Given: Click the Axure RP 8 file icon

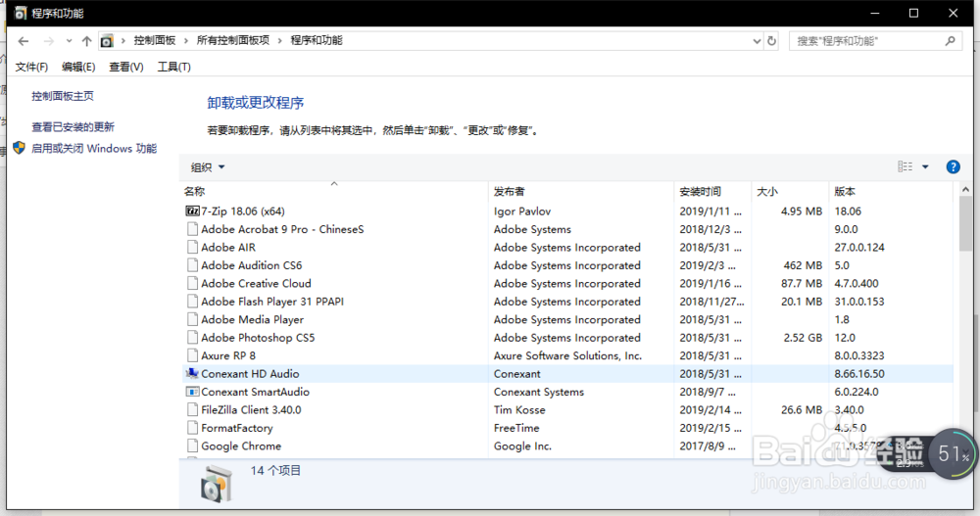Looking at the screenshot, I should coord(192,356).
